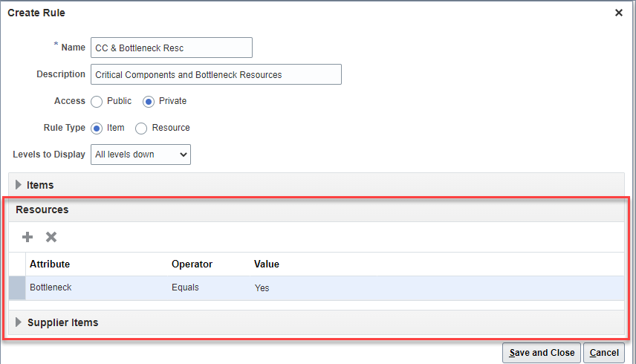Click the Cancel button
This screenshot has height=364, width=636.
click(x=603, y=353)
